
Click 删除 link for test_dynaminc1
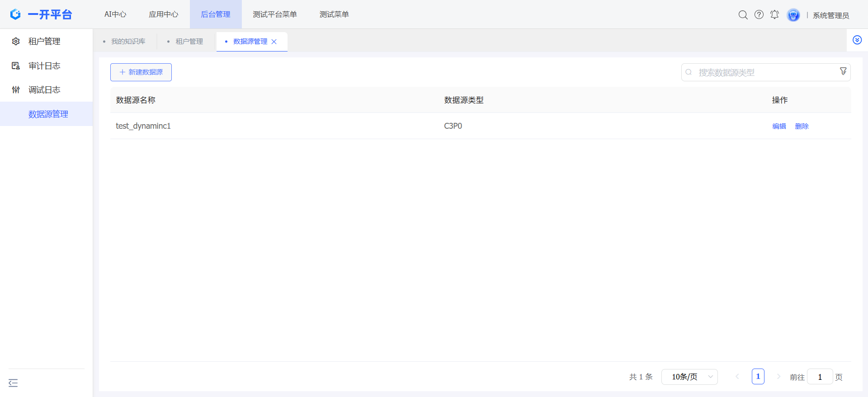point(802,126)
